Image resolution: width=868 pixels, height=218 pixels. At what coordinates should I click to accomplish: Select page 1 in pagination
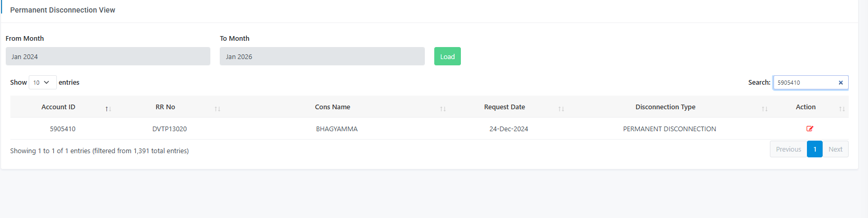click(814, 149)
